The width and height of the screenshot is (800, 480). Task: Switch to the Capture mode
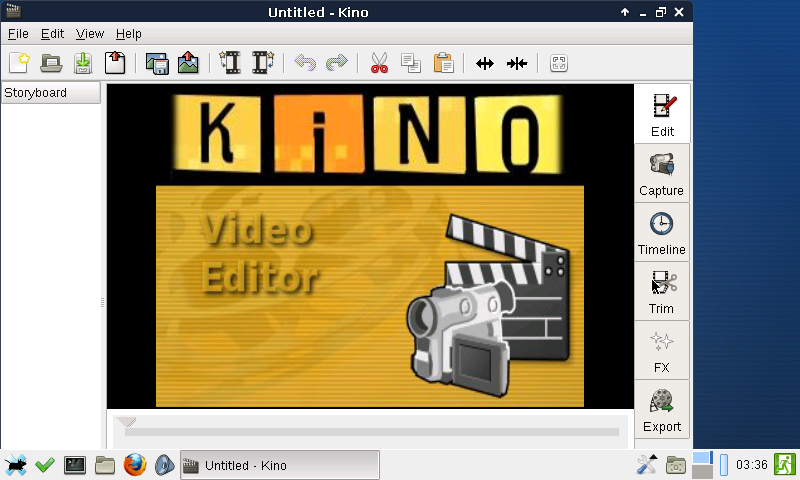pyautogui.click(x=661, y=173)
